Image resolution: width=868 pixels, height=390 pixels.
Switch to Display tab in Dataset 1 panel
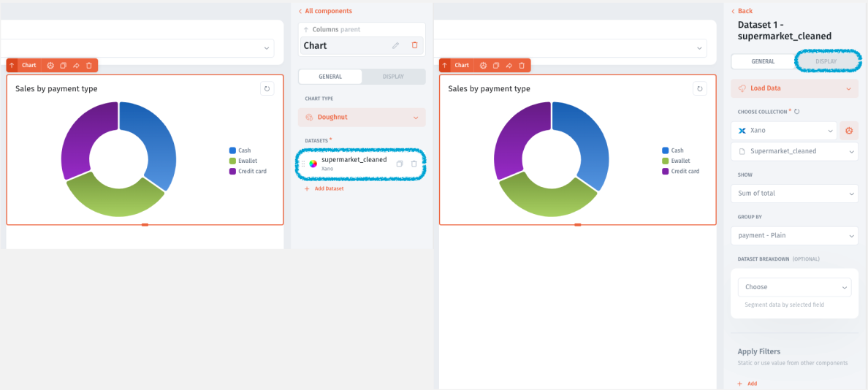[x=826, y=61]
